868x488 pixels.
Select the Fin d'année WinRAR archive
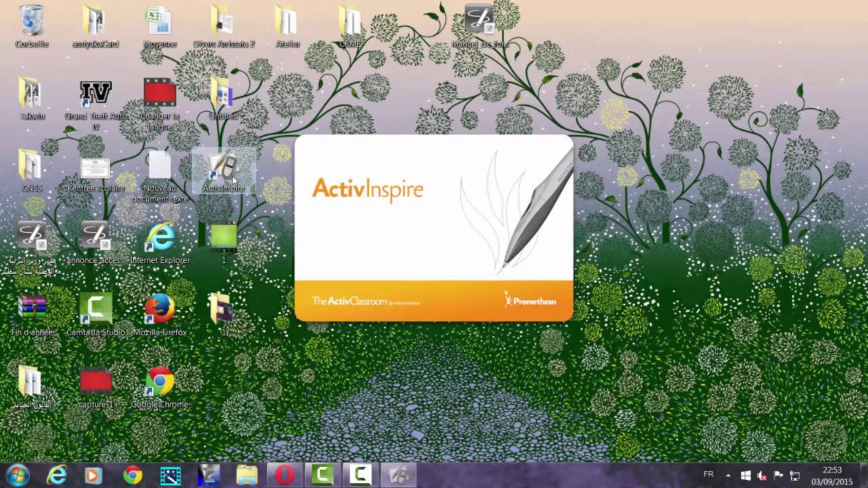pyautogui.click(x=32, y=314)
